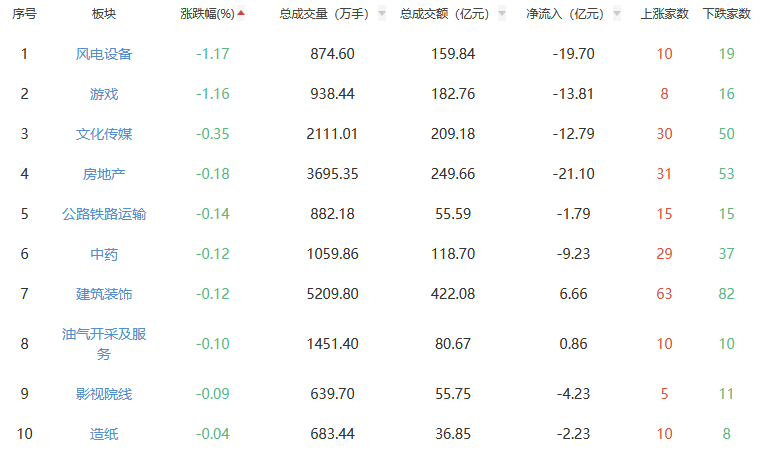
Task: Open the 房地产 sector link
Action: pyautogui.click(x=103, y=173)
